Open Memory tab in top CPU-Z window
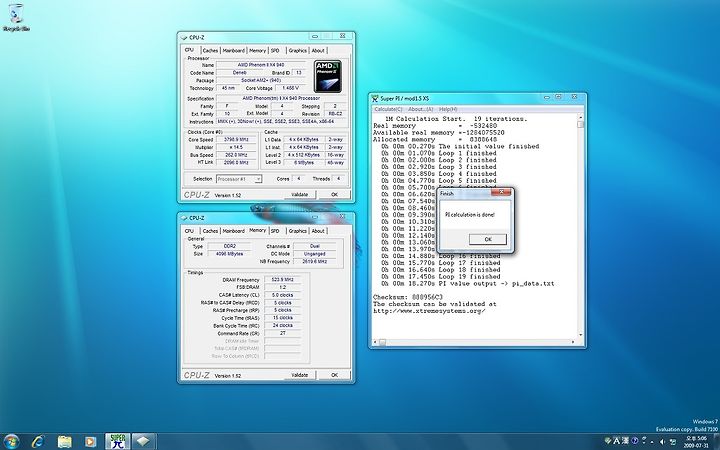This screenshot has height=450, width=720. coord(257,51)
